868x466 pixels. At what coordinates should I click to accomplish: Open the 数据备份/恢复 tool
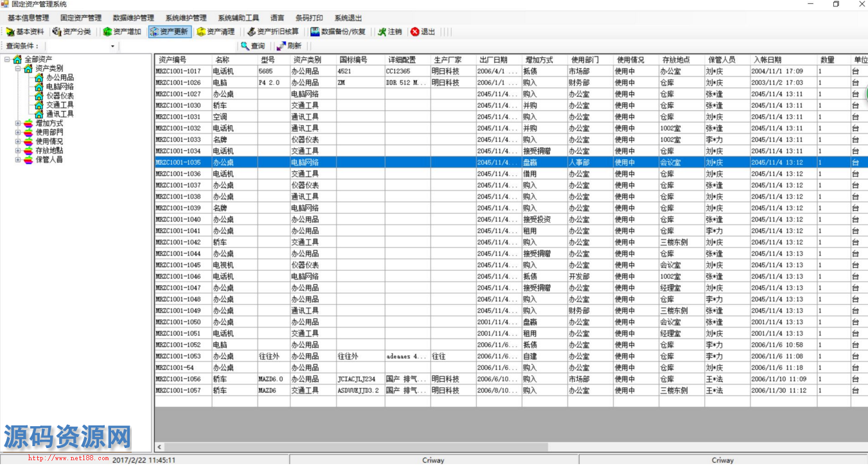[x=338, y=31]
